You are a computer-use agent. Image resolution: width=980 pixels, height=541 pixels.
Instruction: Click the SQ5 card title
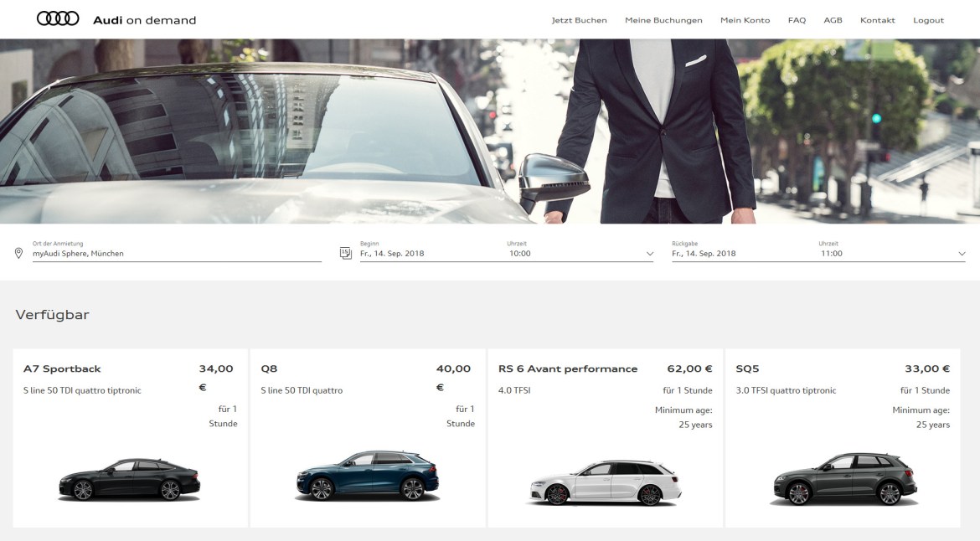click(x=747, y=368)
